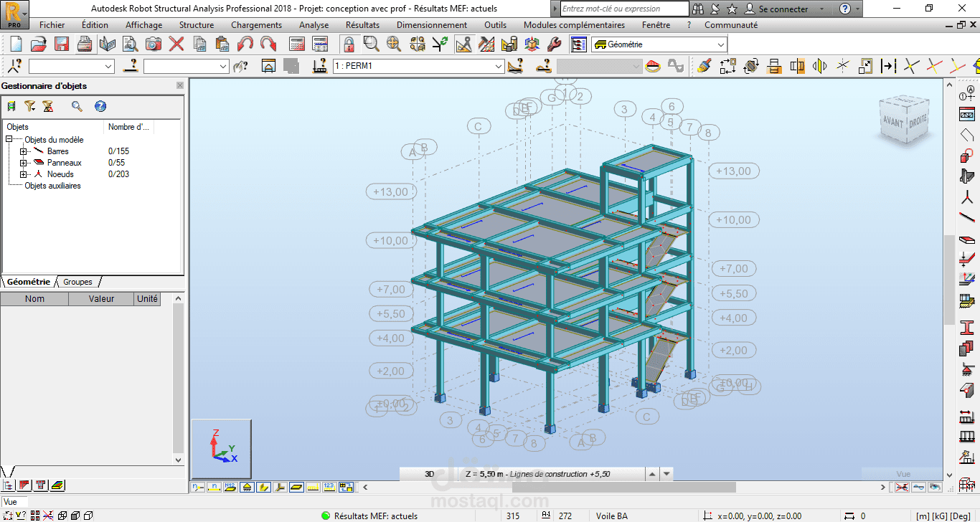The width and height of the screenshot is (980, 522).
Task: Click the search magnifier in object manager
Action: click(77, 106)
